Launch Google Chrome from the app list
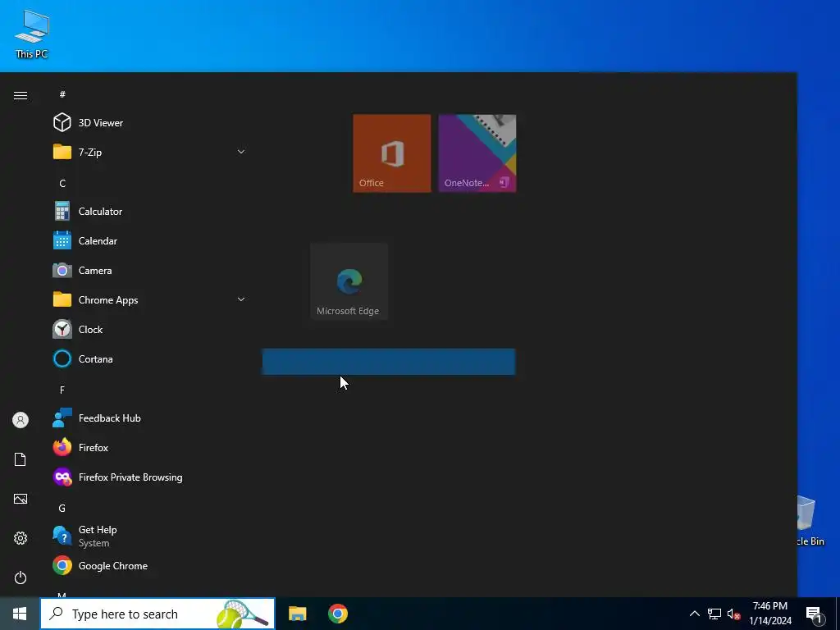 149,566
